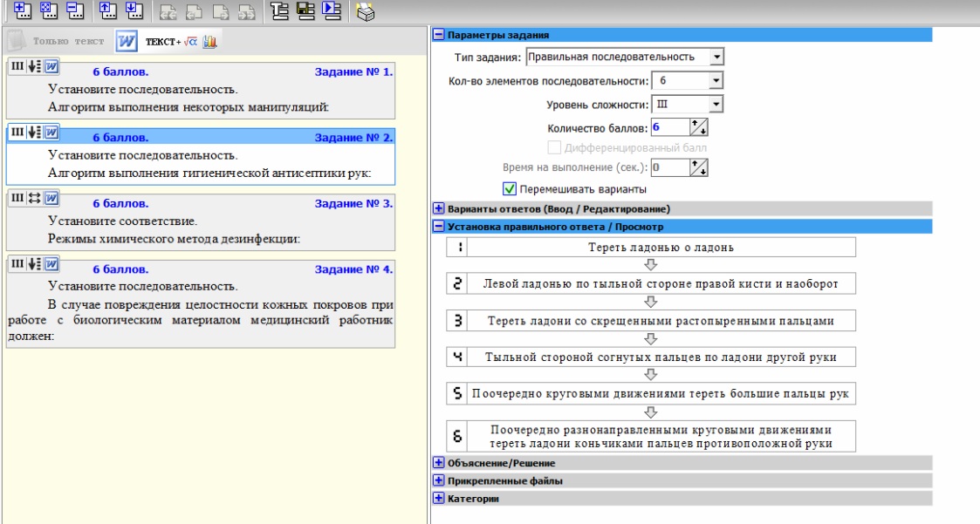
Task: Click the notepad icon near Только текст
Action: click(17, 41)
